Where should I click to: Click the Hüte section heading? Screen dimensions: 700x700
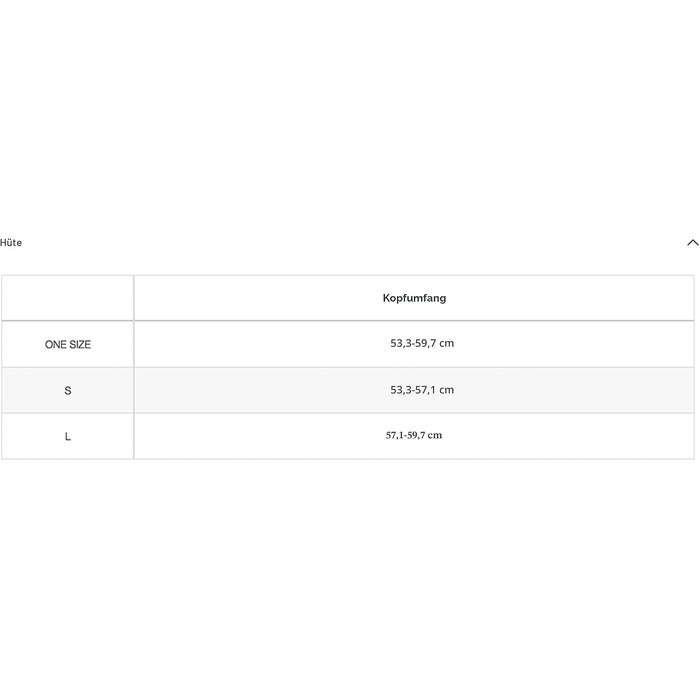coord(11,242)
